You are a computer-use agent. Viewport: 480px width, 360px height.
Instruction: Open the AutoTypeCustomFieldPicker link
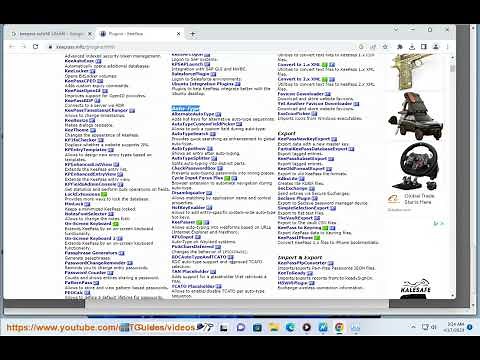pos(203,124)
